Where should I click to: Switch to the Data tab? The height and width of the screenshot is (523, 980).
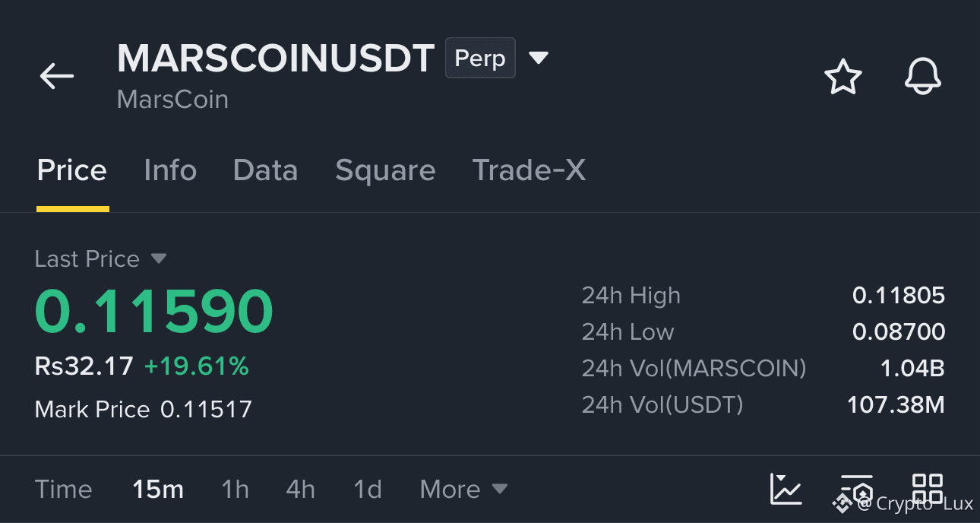click(x=265, y=170)
